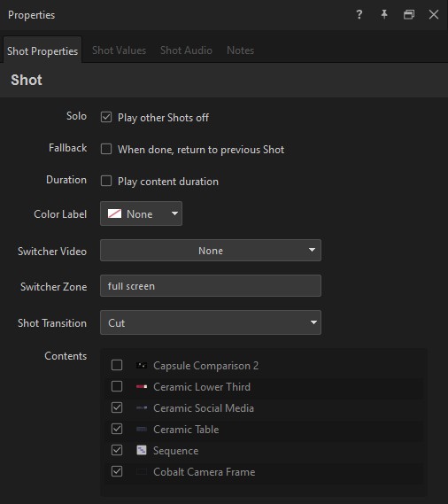Select the Capsule Comparison 2 label

[x=205, y=366]
